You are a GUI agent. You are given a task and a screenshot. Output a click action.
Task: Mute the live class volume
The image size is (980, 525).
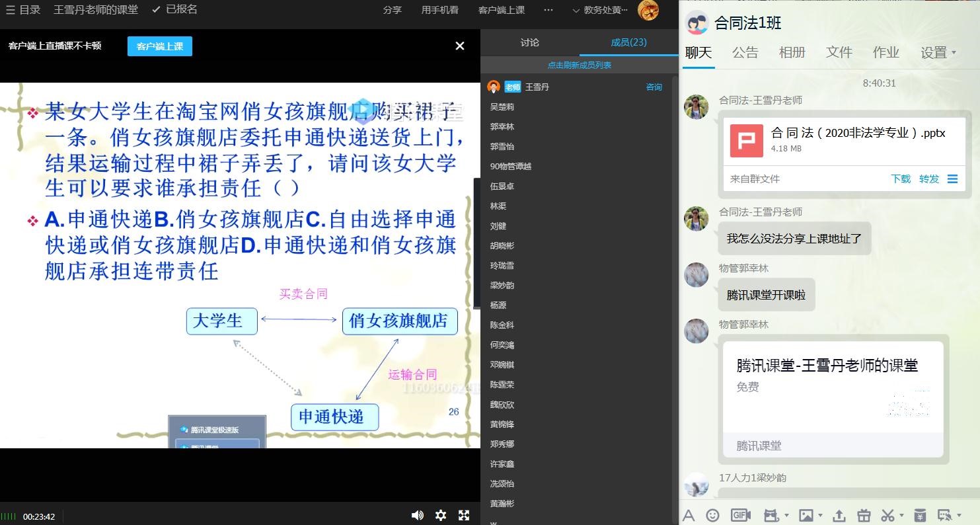click(417, 516)
